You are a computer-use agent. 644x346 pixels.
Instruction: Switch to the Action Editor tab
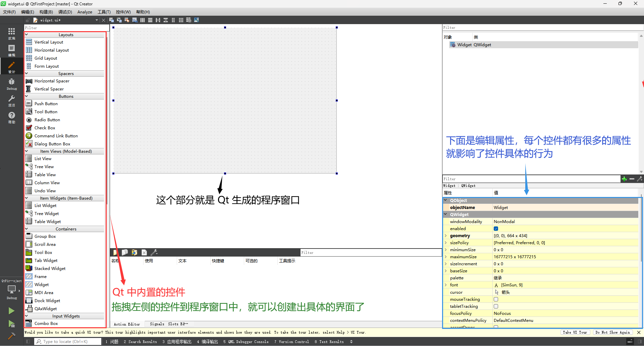point(127,324)
